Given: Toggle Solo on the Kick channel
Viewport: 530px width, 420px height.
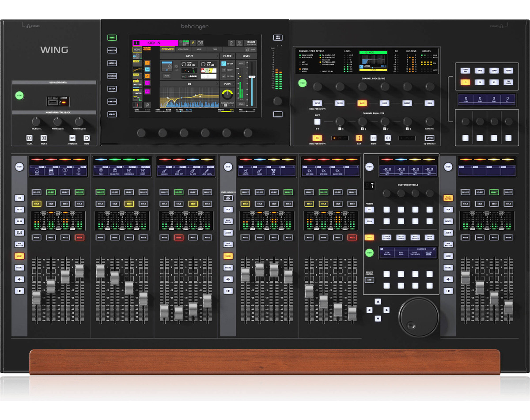Looking at the screenshot, I should click(x=37, y=204).
